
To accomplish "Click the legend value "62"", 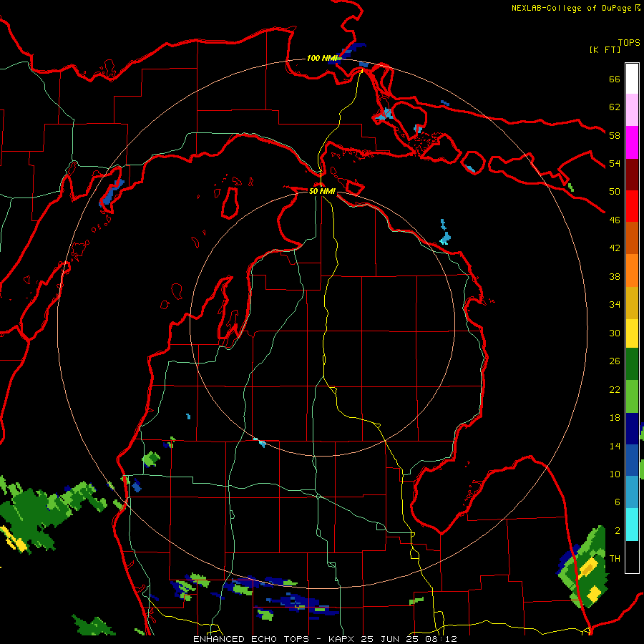I will point(615,107).
